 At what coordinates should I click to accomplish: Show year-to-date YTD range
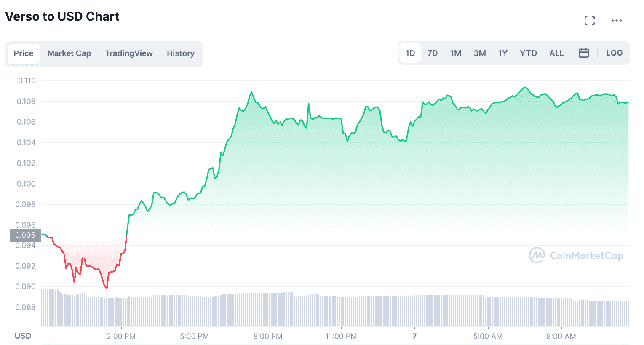tap(528, 53)
